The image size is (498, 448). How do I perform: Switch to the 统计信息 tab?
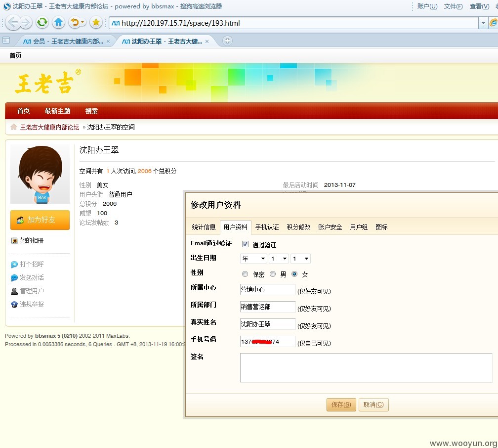click(x=204, y=227)
